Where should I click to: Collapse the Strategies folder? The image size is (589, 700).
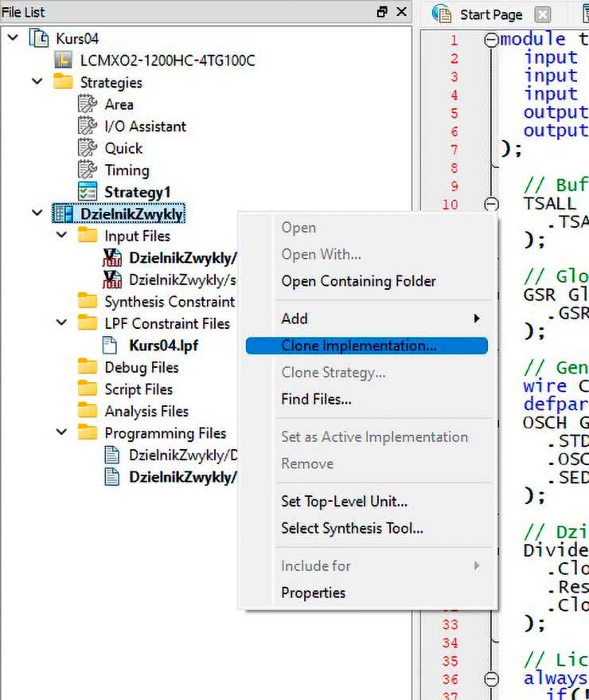pos(37,82)
